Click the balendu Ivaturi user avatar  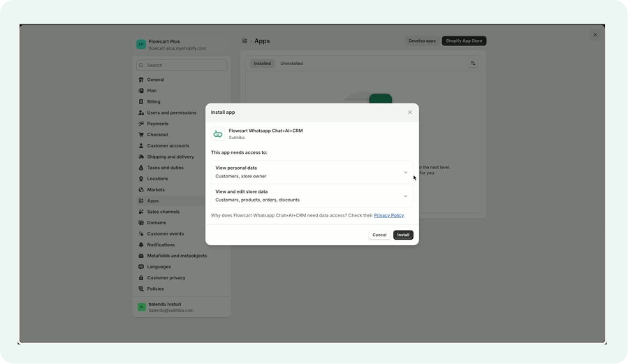pos(141,307)
